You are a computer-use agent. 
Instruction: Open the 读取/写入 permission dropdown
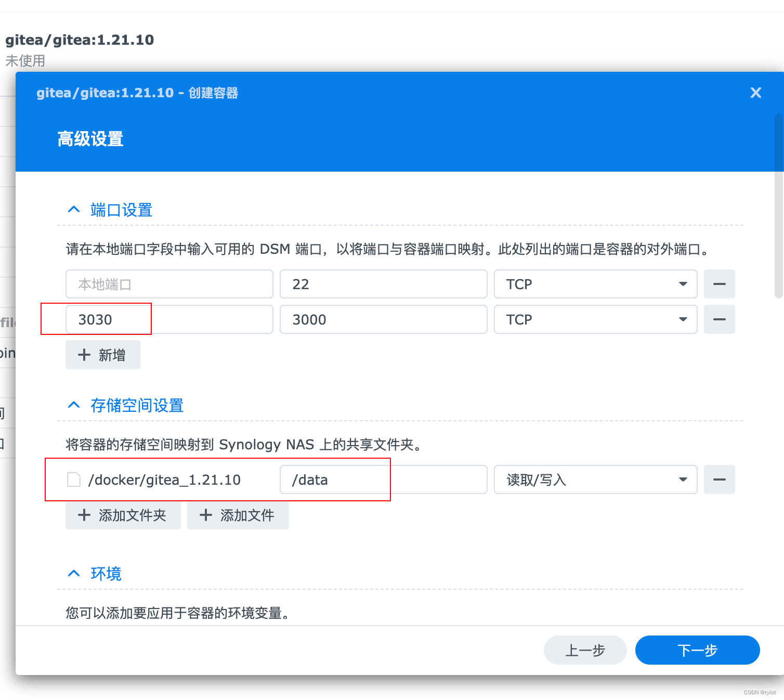[596, 479]
